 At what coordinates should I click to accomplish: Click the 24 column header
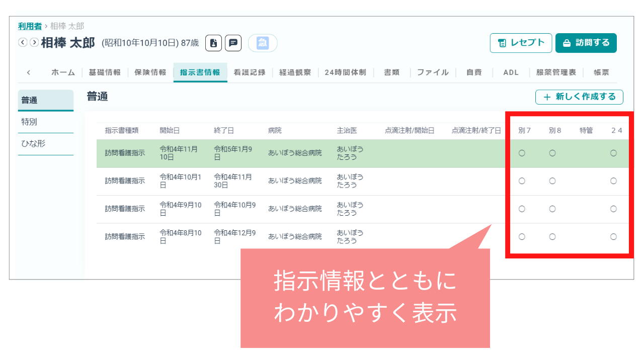(617, 131)
